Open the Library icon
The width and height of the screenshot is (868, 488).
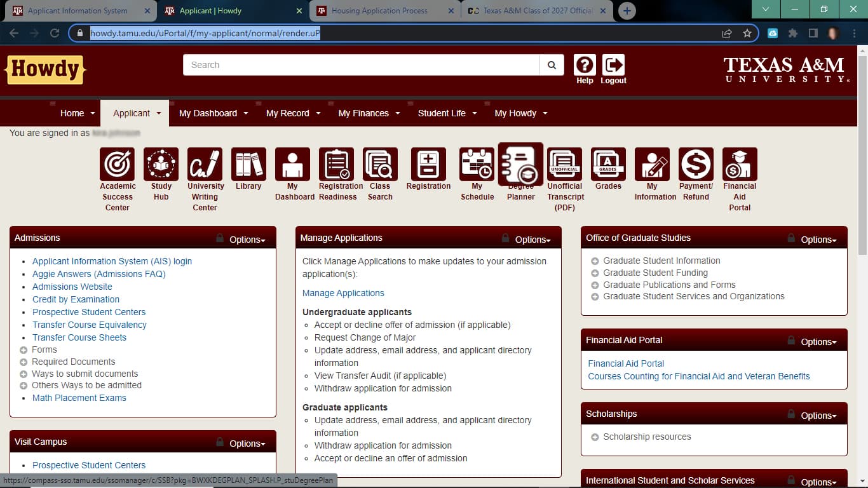point(248,165)
